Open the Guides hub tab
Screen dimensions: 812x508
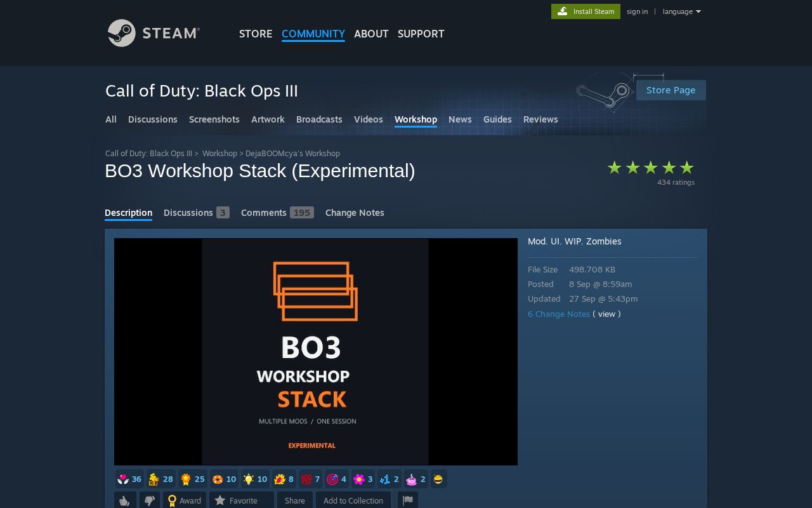497,119
